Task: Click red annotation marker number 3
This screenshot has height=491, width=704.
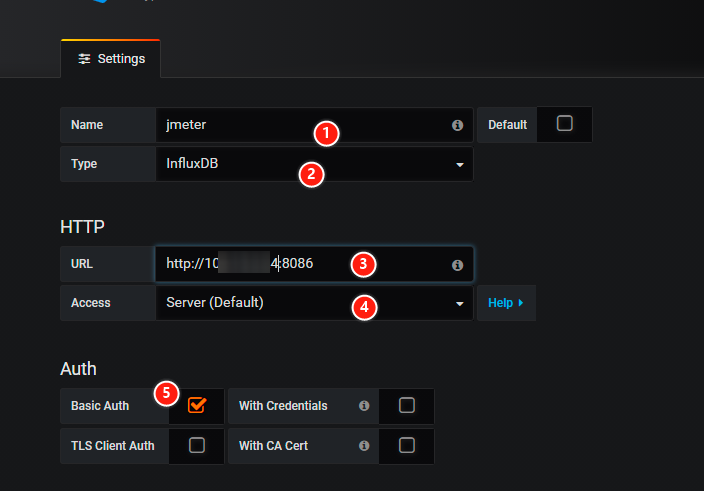Action: pyautogui.click(x=363, y=264)
